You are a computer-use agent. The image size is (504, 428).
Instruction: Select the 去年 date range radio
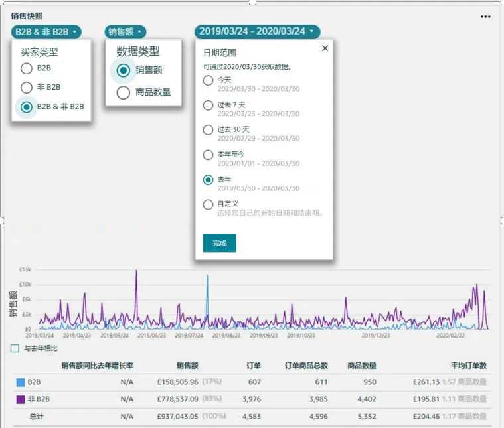[x=209, y=180]
